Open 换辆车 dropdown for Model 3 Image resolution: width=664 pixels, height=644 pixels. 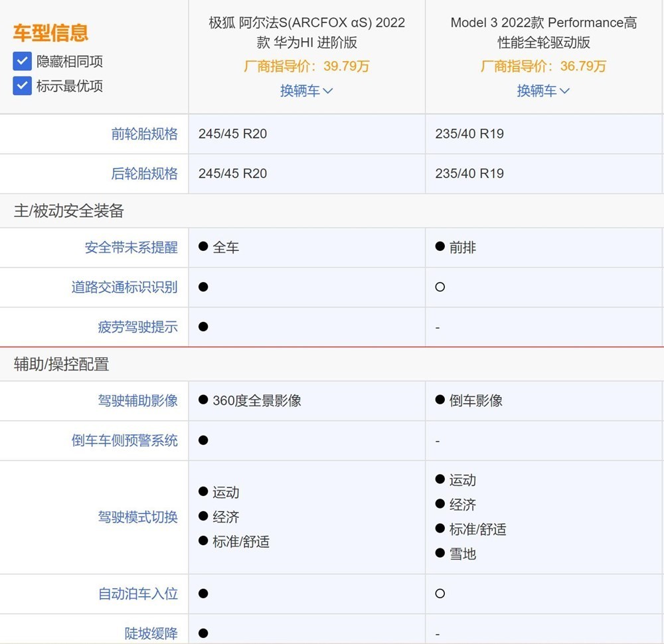tap(543, 91)
